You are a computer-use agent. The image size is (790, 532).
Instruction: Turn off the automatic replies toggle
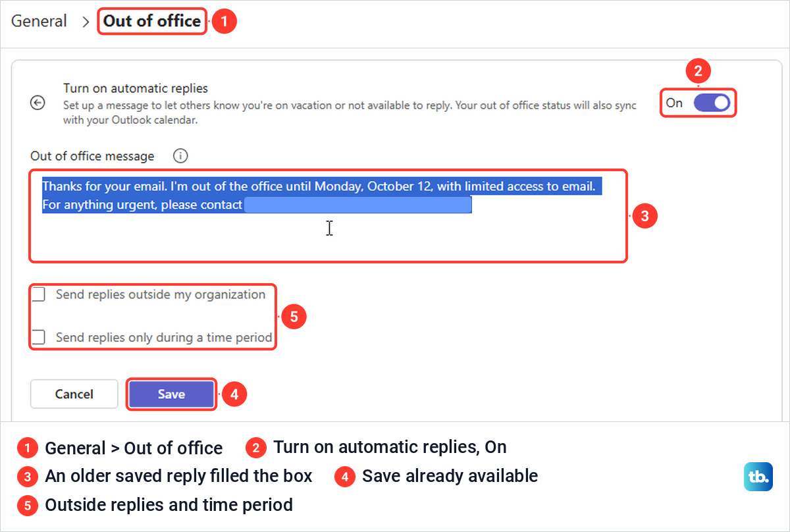pos(712,103)
